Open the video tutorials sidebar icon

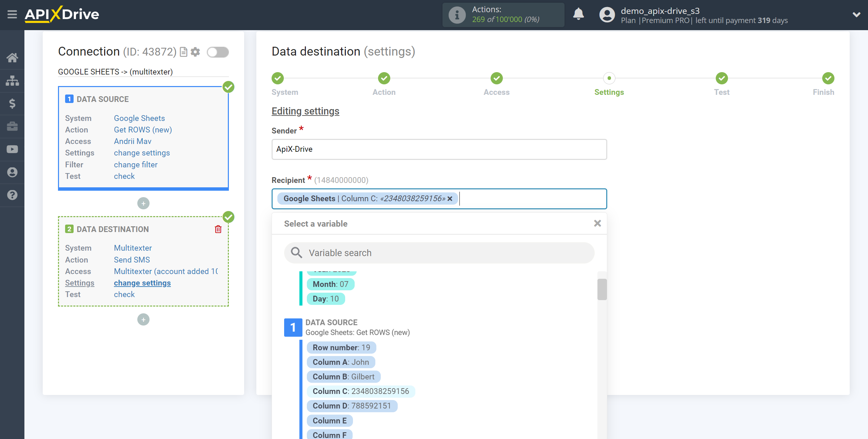(x=12, y=149)
